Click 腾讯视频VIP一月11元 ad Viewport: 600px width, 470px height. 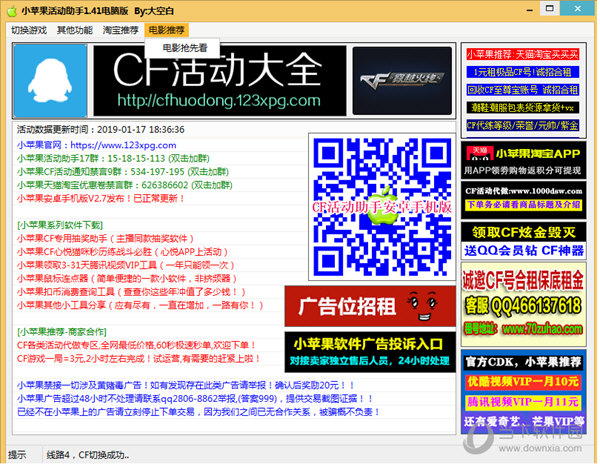tap(523, 402)
